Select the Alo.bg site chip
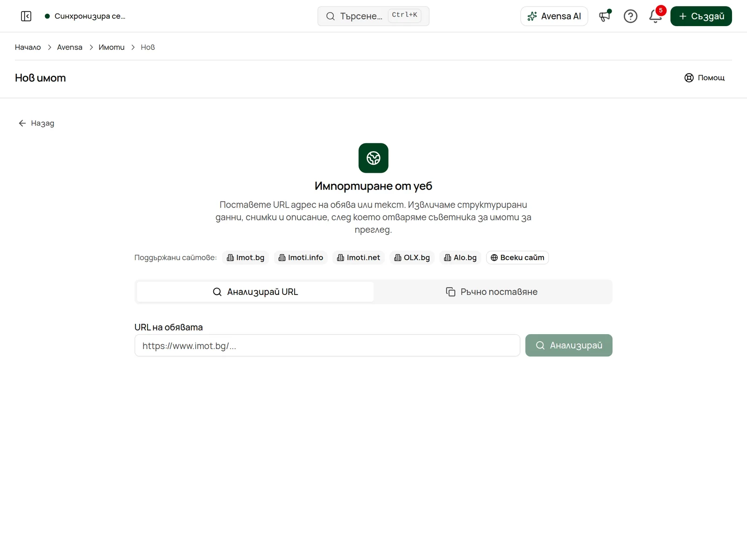Screen dimensions: 747x560 tap(460, 258)
